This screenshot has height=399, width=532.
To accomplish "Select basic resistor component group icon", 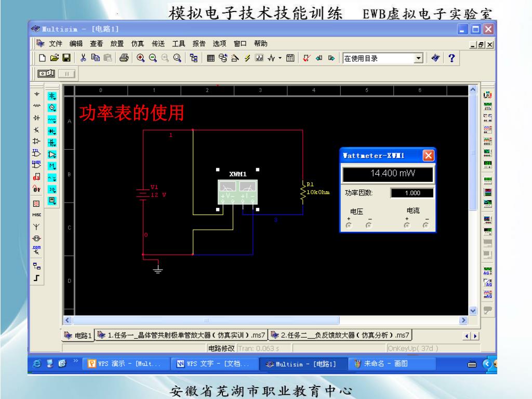I will click(36, 106).
